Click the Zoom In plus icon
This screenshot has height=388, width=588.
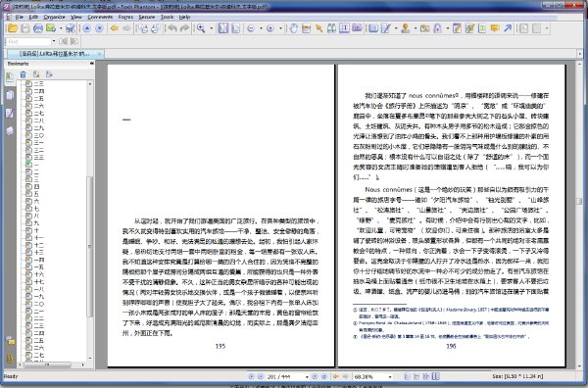[270, 28]
